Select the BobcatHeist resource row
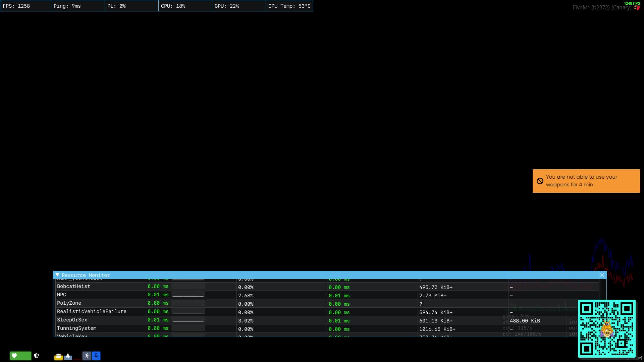644x362 pixels. (x=73, y=287)
